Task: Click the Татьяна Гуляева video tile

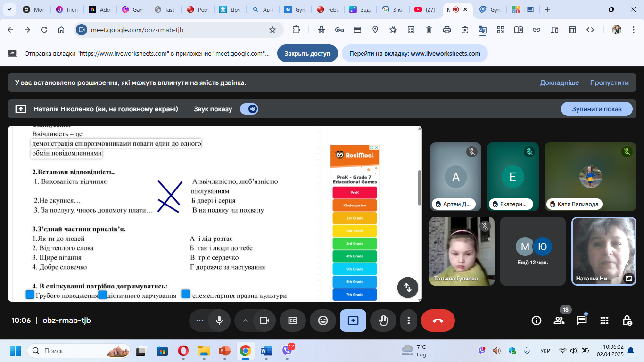Action: pos(462,251)
